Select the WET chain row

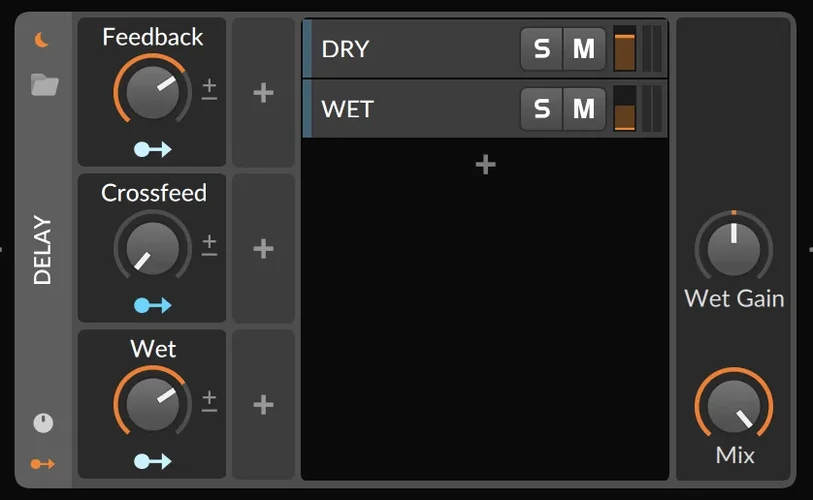(410, 108)
